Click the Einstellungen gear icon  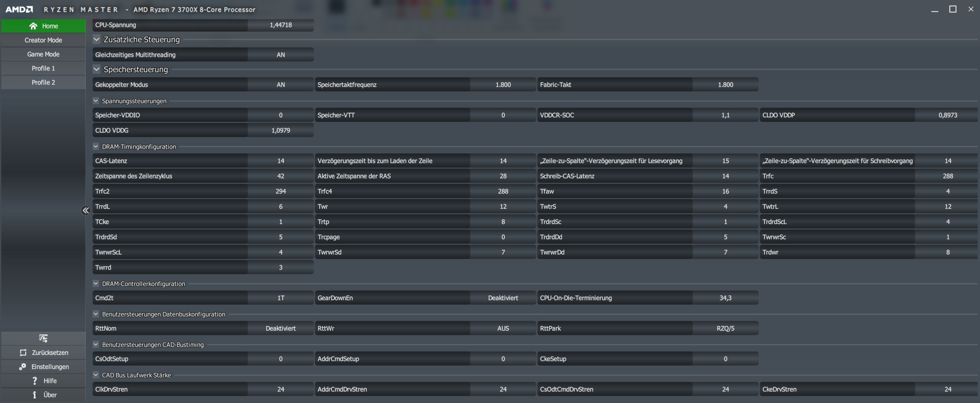coord(23,366)
